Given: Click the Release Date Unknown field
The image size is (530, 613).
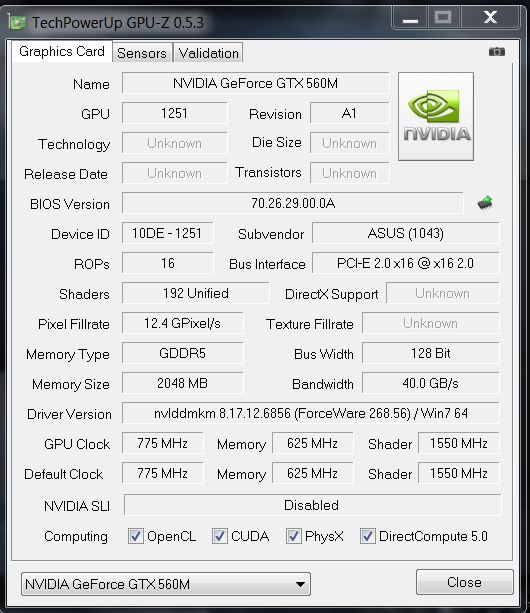Looking at the screenshot, I should 174,173.
